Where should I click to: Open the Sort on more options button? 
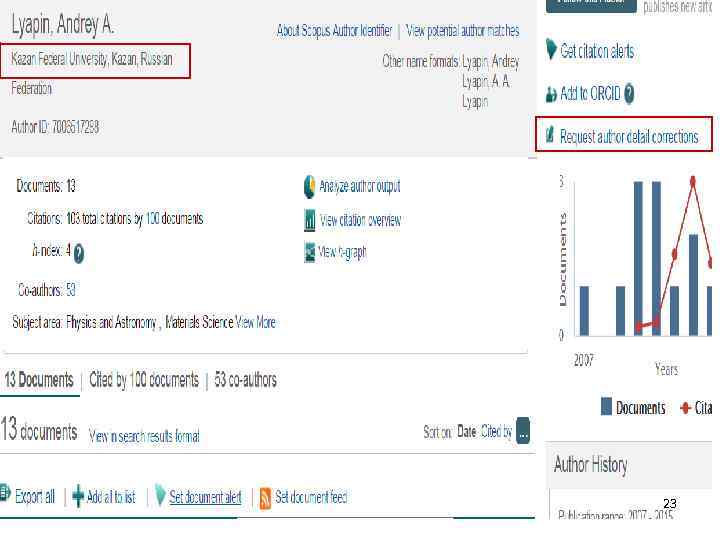click(x=523, y=431)
